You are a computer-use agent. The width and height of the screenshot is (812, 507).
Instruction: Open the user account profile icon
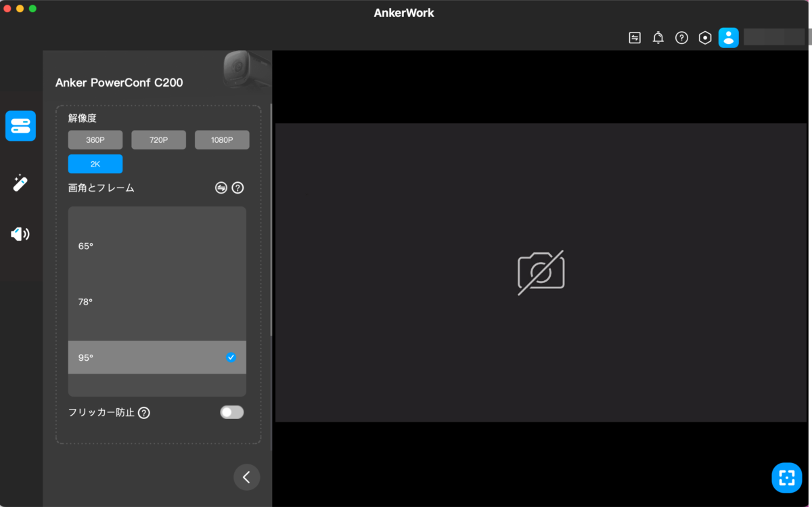[729, 38]
